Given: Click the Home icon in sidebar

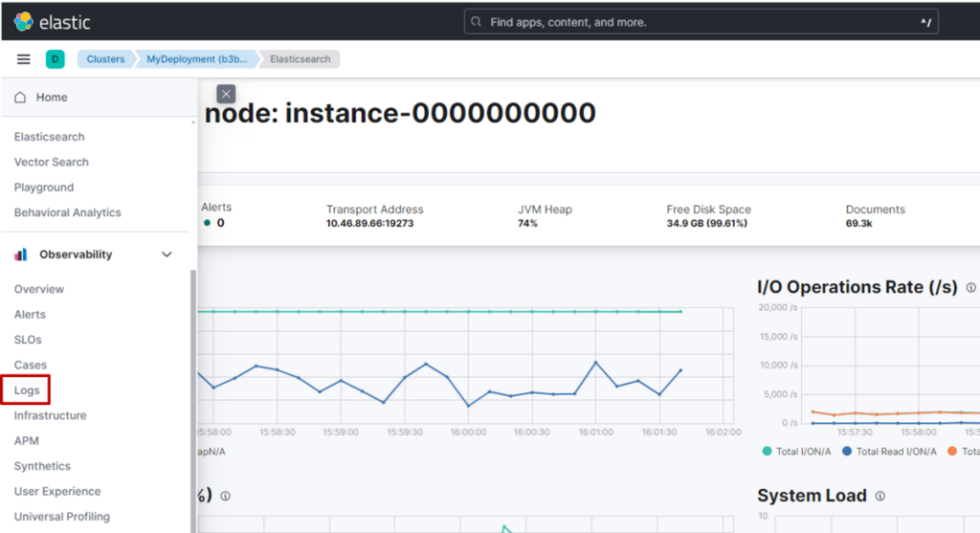Looking at the screenshot, I should (x=21, y=98).
